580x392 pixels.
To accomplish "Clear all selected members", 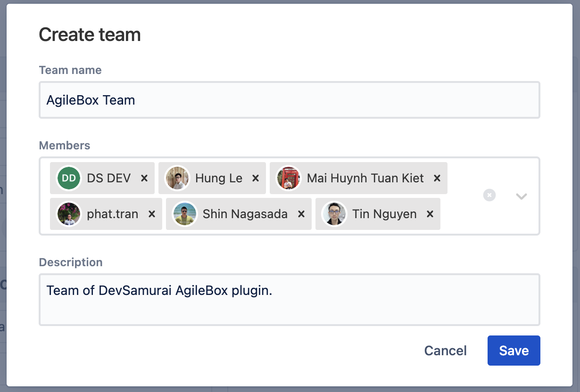I will click(x=489, y=195).
